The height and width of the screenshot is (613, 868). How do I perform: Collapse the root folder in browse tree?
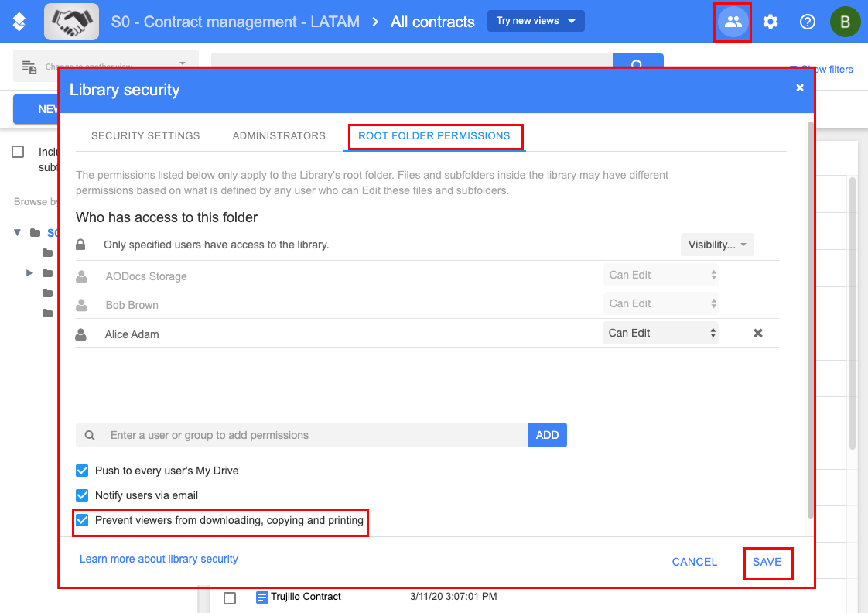pyautogui.click(x=18, y=232)
